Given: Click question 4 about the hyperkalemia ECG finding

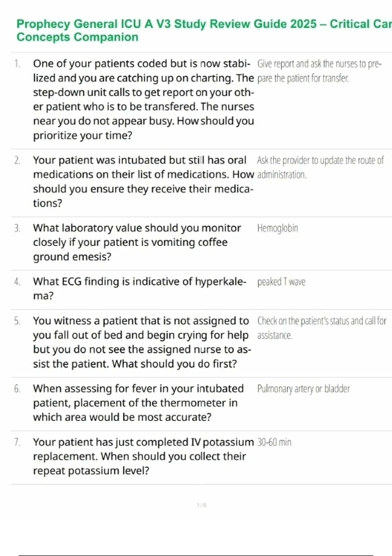Looking at the screenshot, I should 139,288.
